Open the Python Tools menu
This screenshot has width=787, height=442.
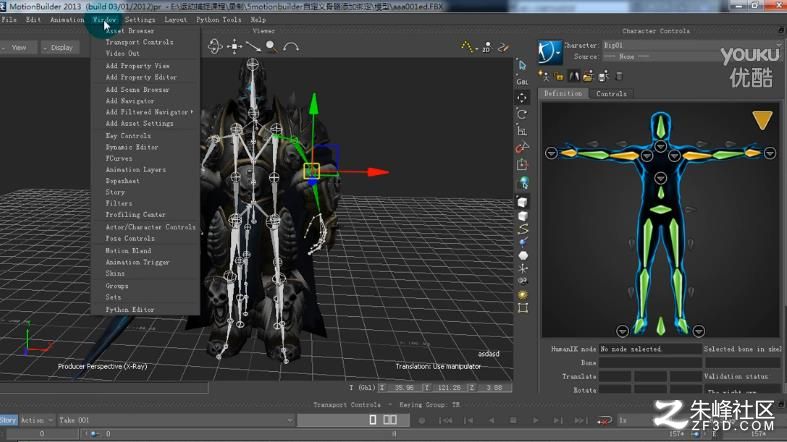point(218,20)
